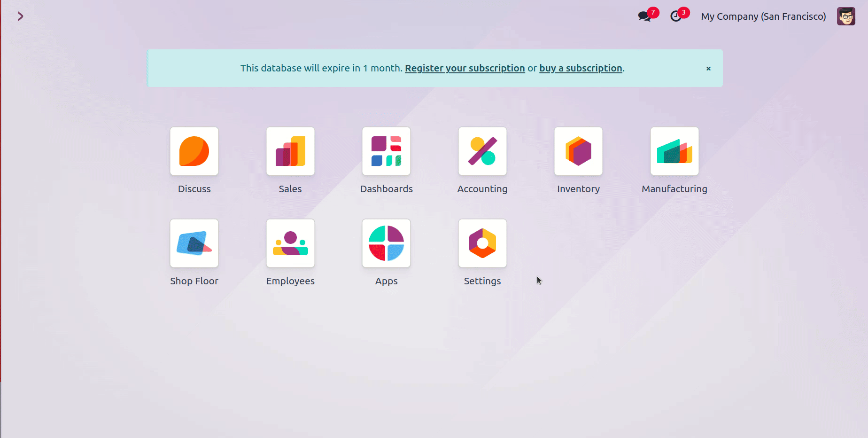Open the Apps module icon

pos(386,243)
